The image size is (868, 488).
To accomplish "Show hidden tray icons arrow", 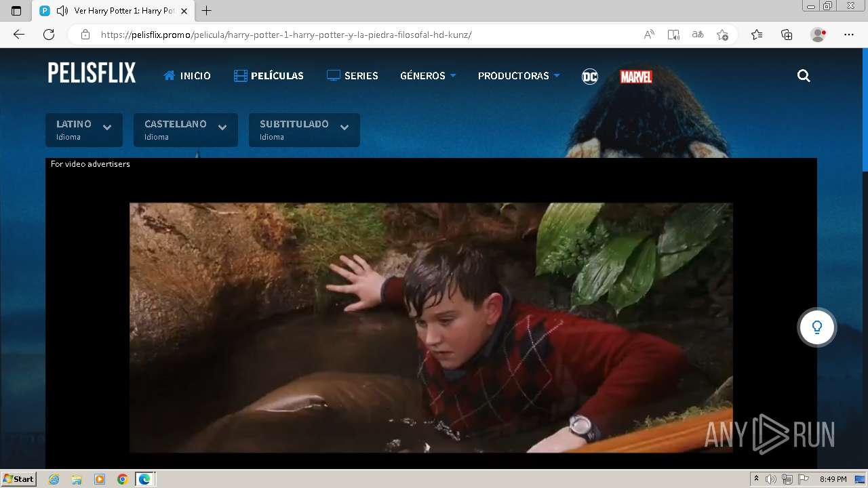I will point(757,479).
